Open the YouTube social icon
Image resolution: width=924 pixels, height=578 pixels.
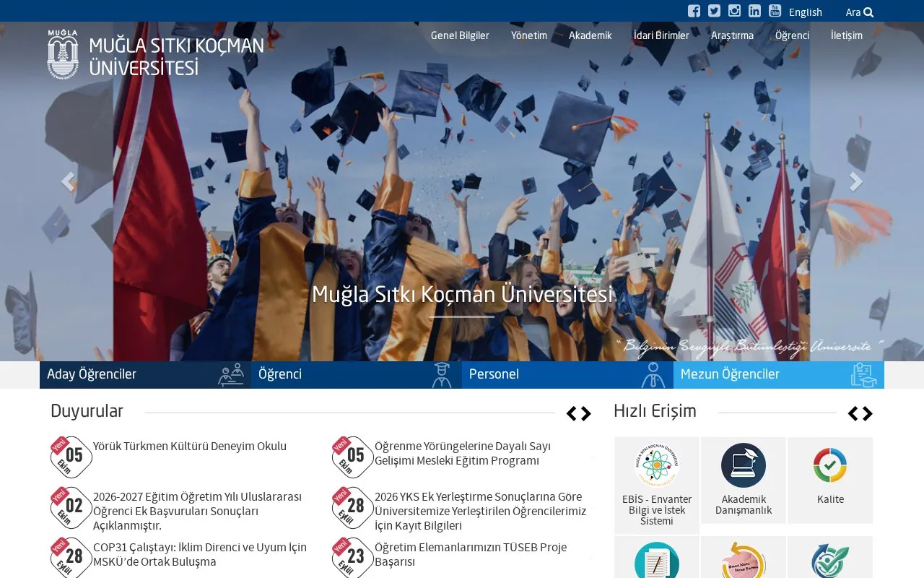tap(775, 11)
